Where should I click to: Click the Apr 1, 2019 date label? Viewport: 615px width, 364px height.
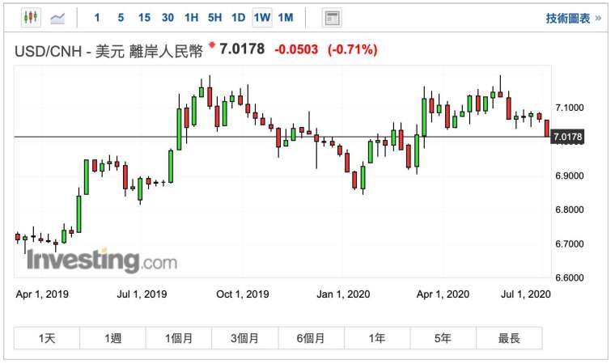pyautogui.click(x=42, y=294)
